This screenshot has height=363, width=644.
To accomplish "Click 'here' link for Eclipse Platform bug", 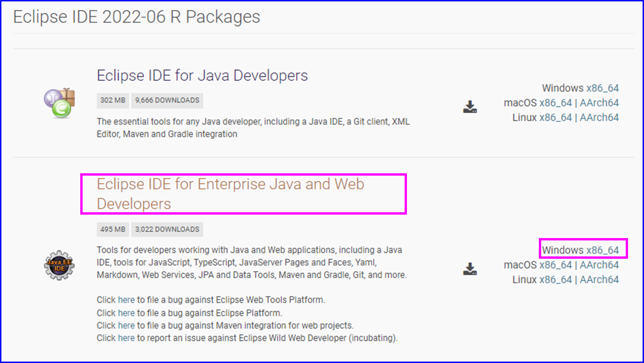I will click(126, 313).
